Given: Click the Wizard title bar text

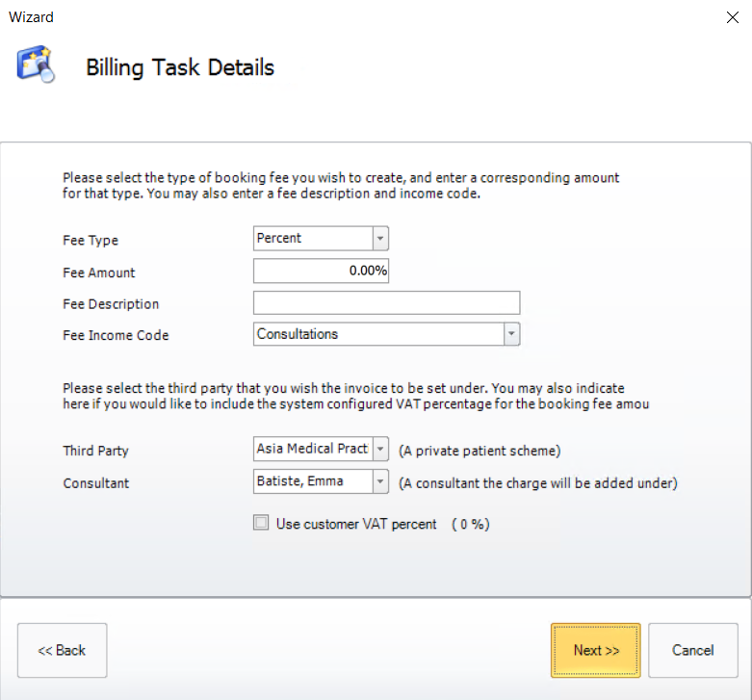Looking at the screenshot, I should point(34,17).
